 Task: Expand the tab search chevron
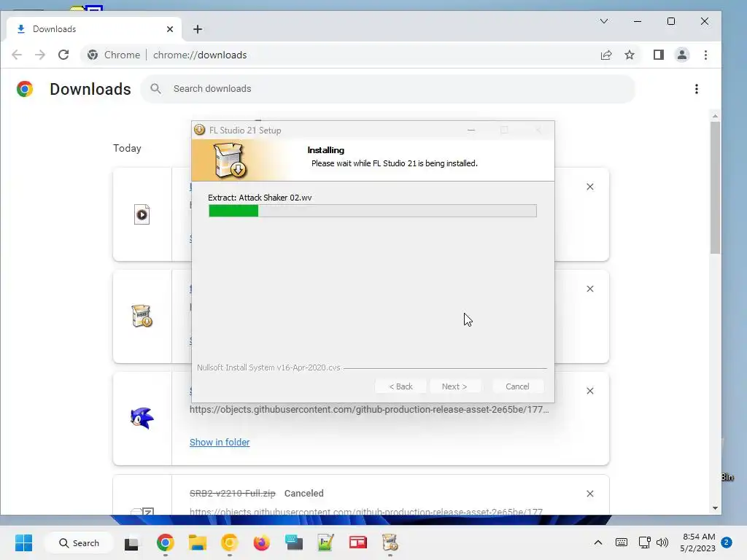pos(604,21)
